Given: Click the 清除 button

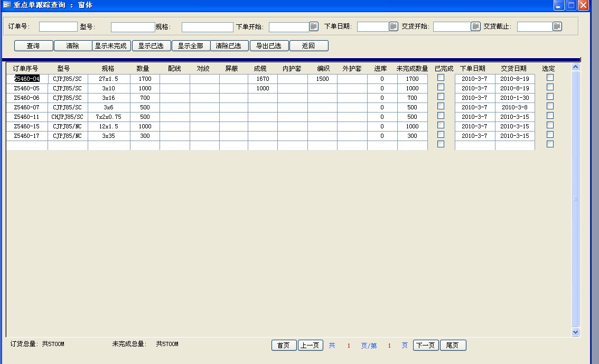Looking at the screenshot, I should [x=72, y=46].
